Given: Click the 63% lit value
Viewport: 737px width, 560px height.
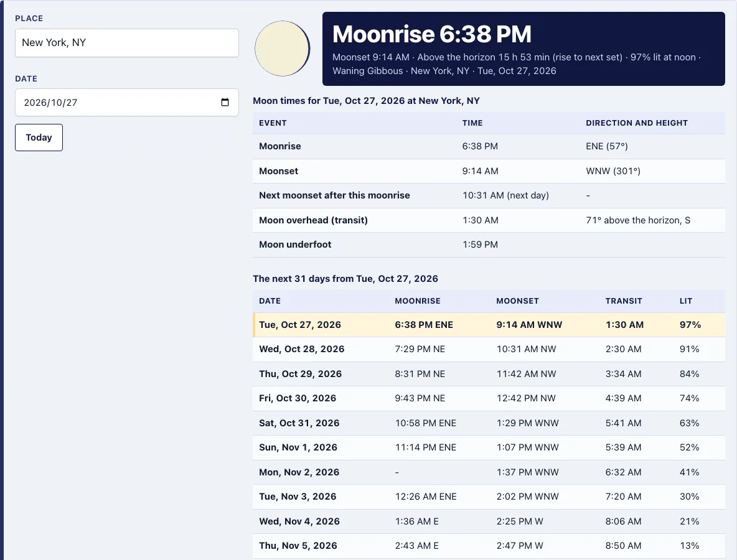Looking at the screenshot, I should point(689,423).
